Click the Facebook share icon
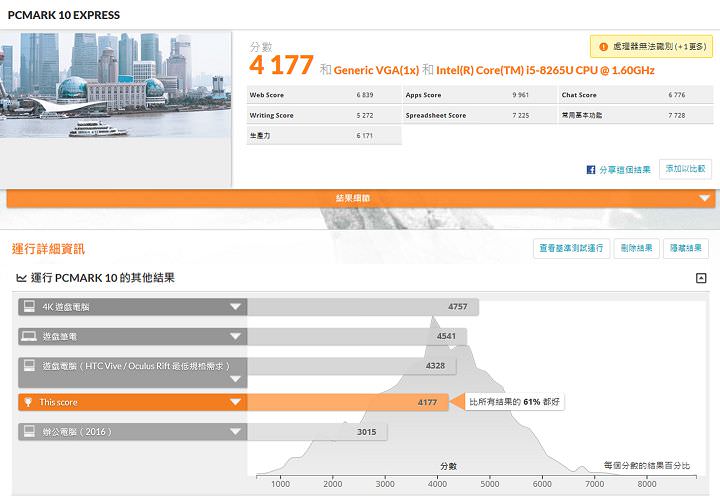 click(591, 170)
